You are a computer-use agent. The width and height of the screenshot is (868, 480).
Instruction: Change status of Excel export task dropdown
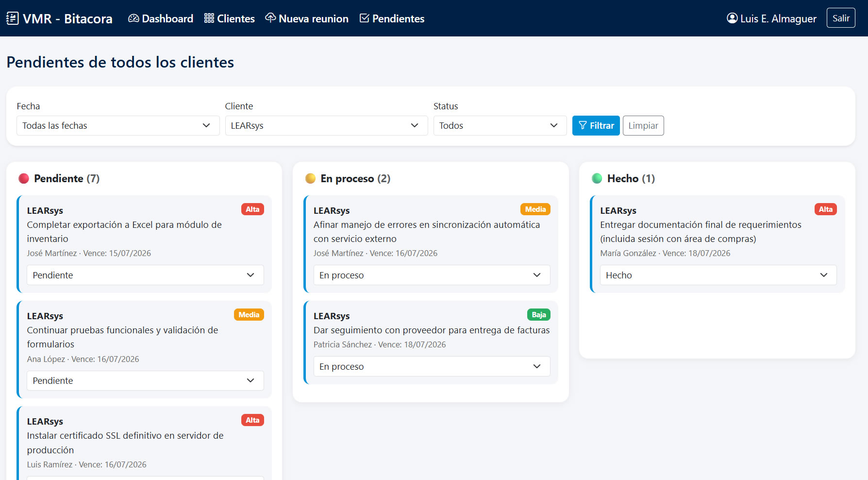(x=145, y=275)
